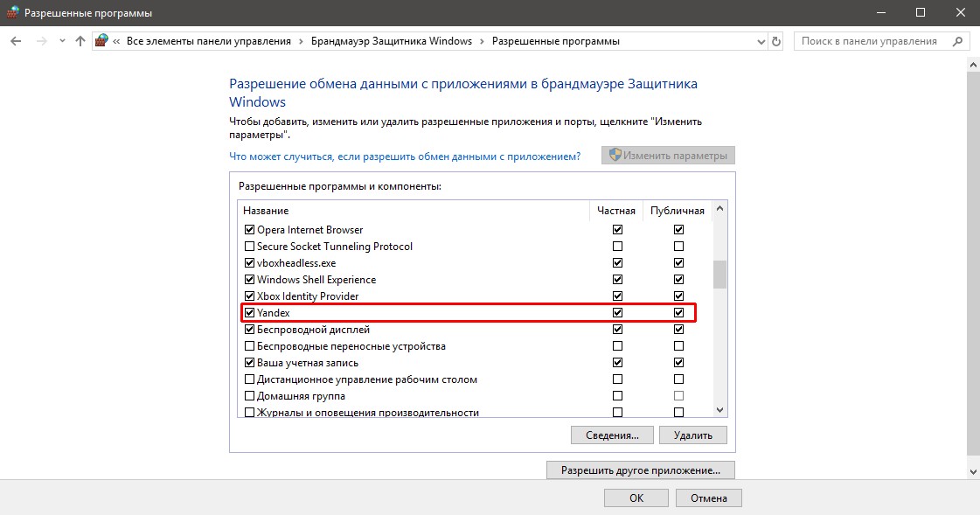980x515 pixels.
Task: Click the Refresh icon in address bar
Action: (776, 41)
